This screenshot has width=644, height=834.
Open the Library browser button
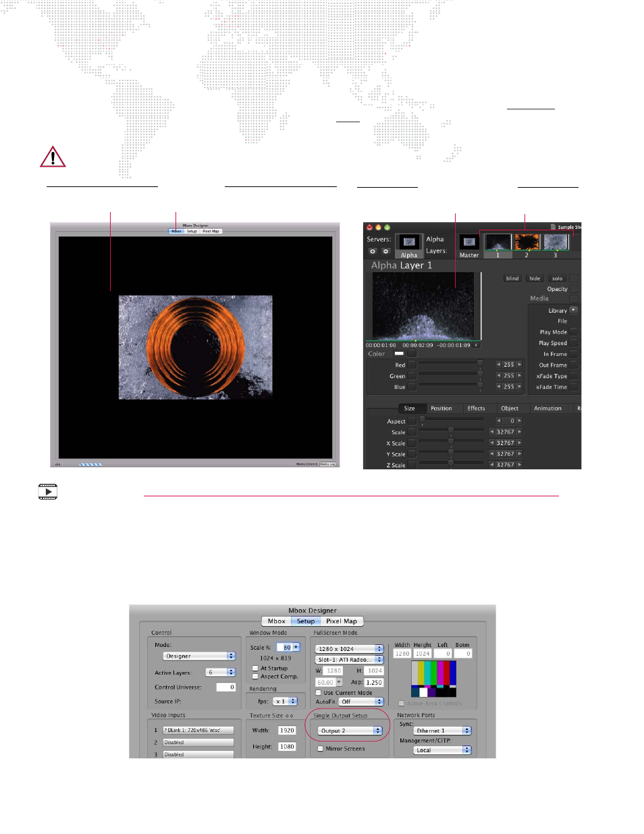[x=574, y=310]
